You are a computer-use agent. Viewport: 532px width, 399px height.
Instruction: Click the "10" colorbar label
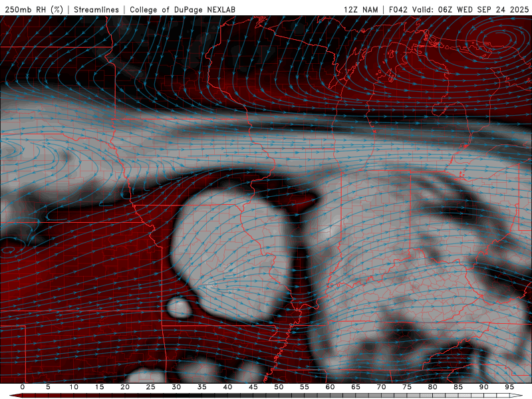pyautogui.click(x=74, y=387)
